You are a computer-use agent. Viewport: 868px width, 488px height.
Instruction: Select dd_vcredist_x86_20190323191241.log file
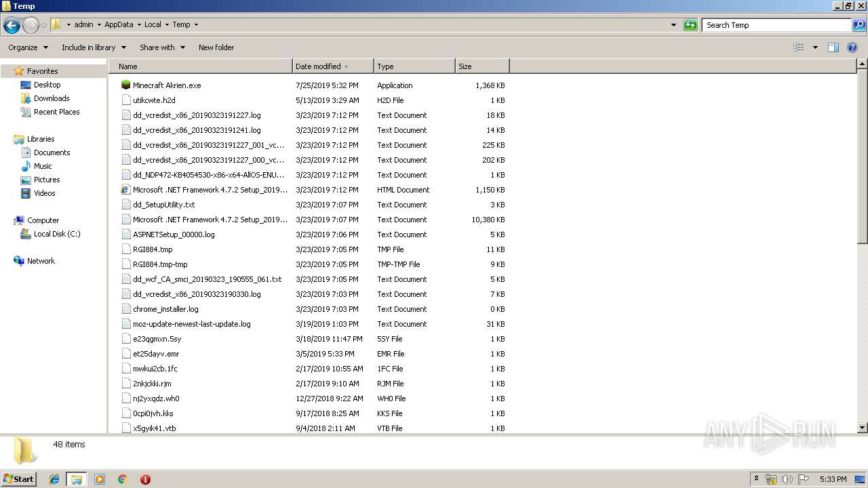coord(197,130)
